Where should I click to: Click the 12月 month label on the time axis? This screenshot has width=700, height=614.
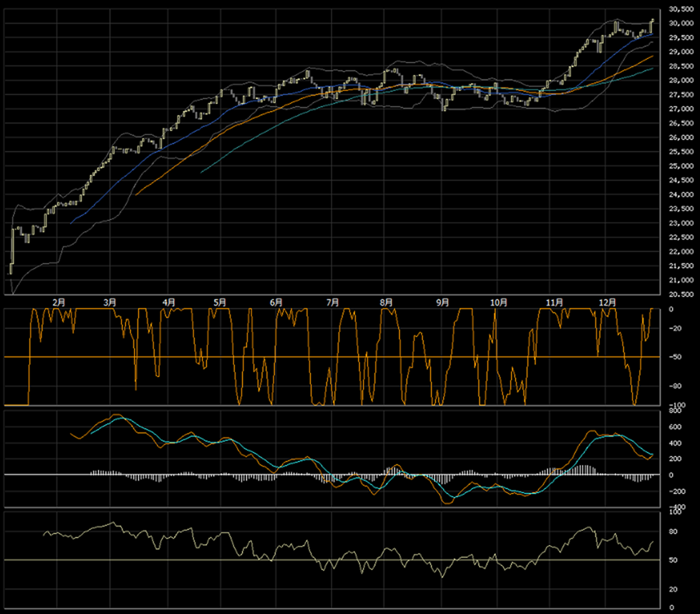click(607, 303)
